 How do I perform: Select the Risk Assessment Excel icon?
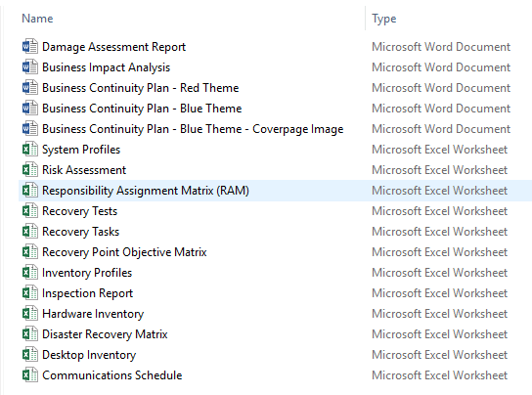click(x=30, y=170)
